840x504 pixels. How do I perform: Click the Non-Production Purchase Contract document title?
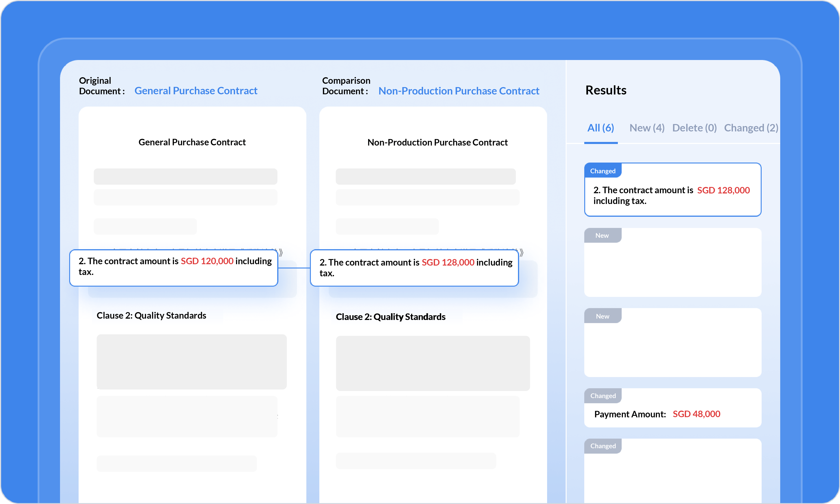point(437,143)
